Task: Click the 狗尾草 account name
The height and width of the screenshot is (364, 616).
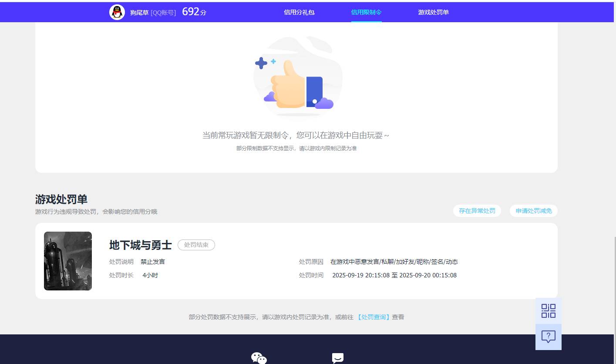Action: [x=138, y=13]
